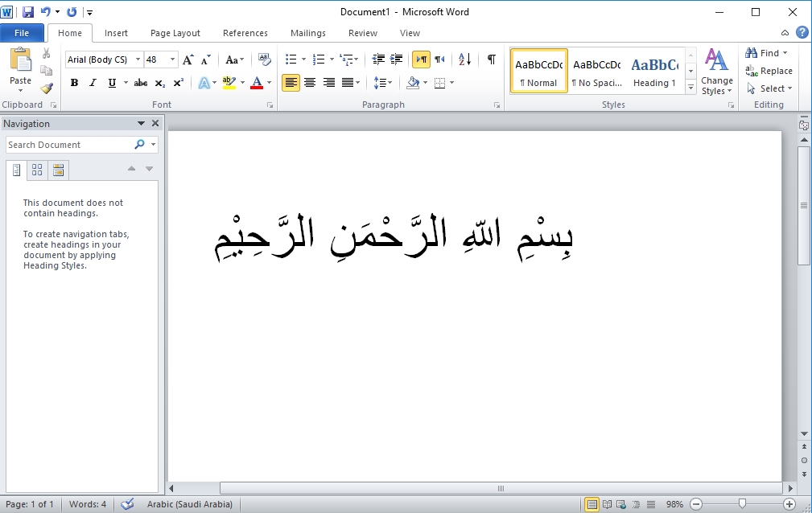This screenshot has width=812, height=513.
Task: Select the Format Painter tool
Action: click(x=47, y=86)
